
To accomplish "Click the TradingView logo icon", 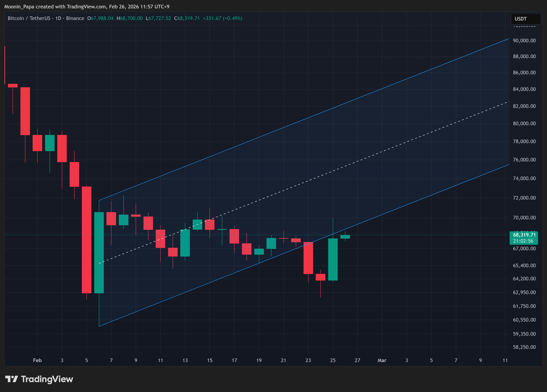I will pyautogui.click(x=12, y=379).
